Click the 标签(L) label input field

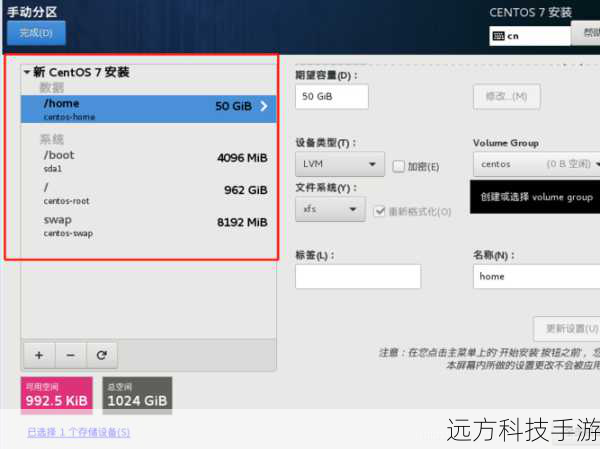point(358,276)
